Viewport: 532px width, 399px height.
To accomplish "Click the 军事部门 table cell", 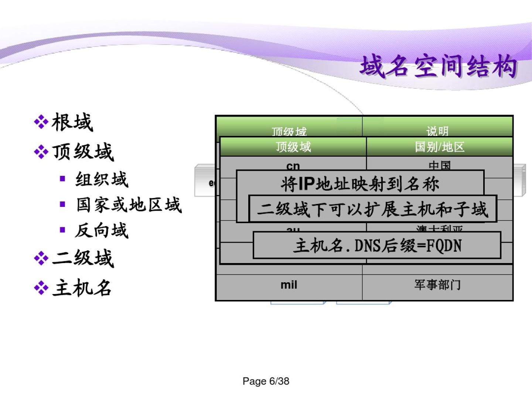I will (437, 285).
